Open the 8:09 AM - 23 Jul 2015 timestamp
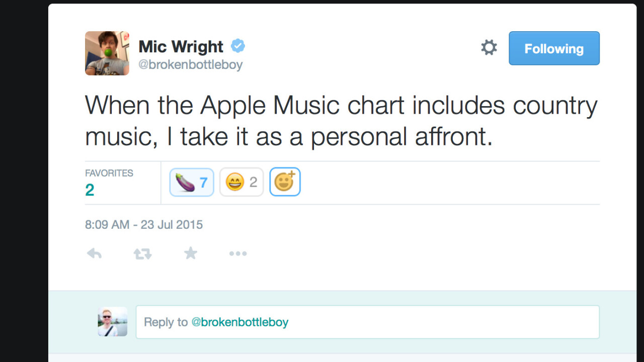The image size is (644, 362). (x=144, y=224)
